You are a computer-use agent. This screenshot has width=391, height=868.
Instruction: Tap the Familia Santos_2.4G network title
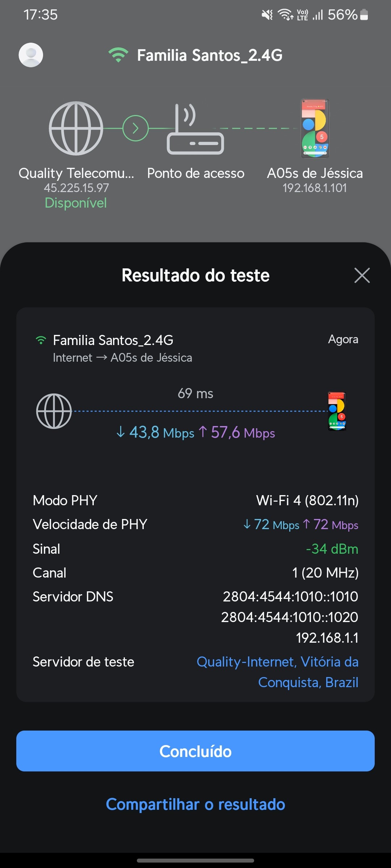[210, 55]
